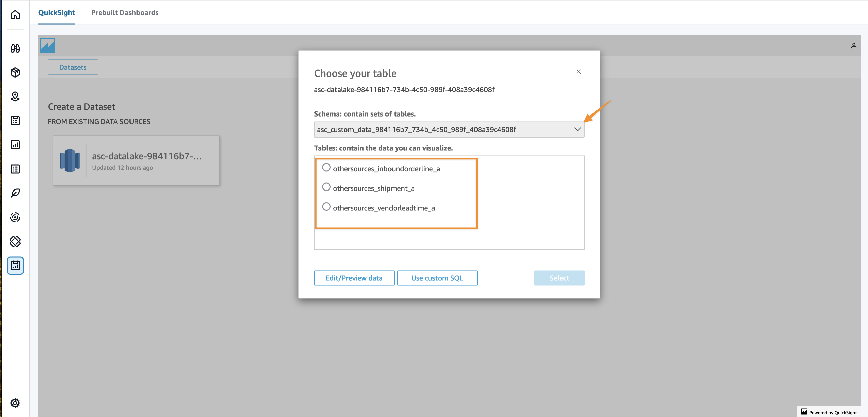Click the home icon in sidebar
The width and height of the screenshot is (868, 417).
[x=15, y=15]
